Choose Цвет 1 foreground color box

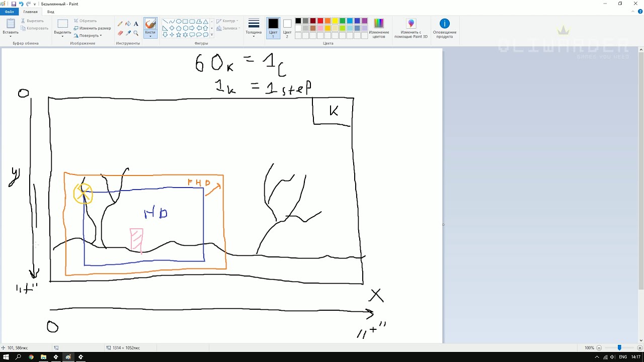pos(273,28)
